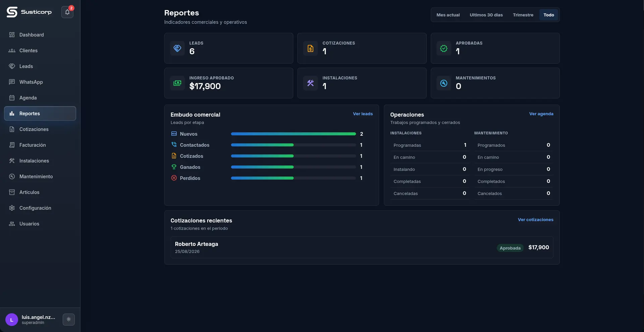Image resolution: width=644 pixels, height=332 pixels.
Task: Click the Perdidos red cross icon
Action: click(174, 178)
